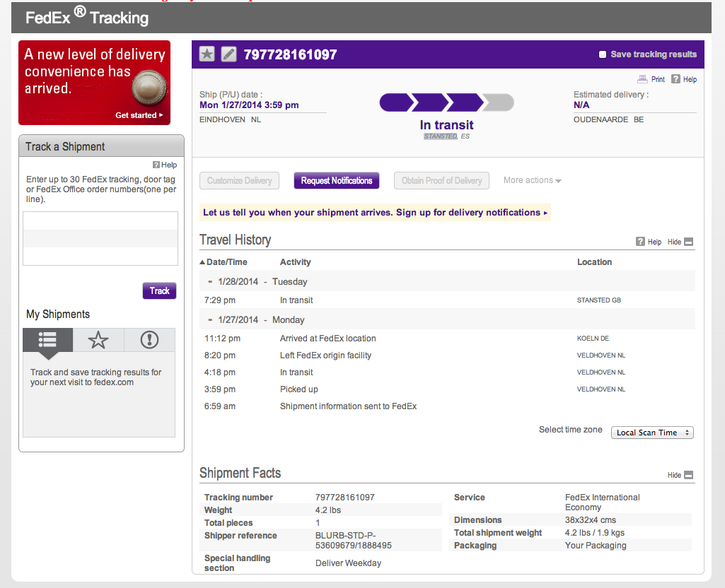
Task: Click the 'FedEx International Economy' service value
Action: pyautogui.click(x=603, y=502)
